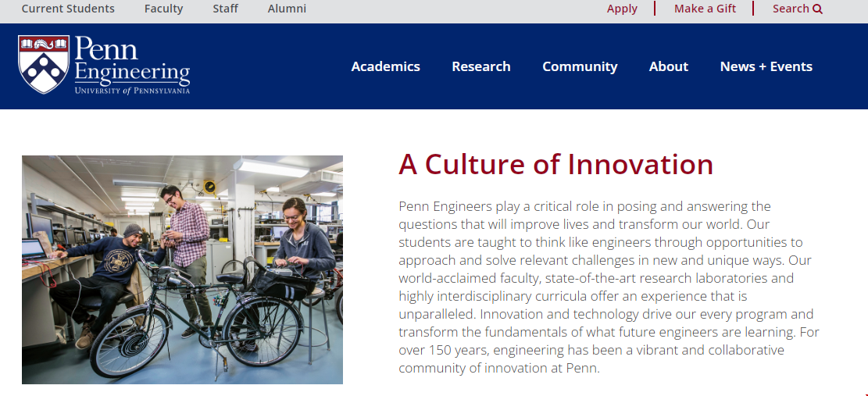Visit the Current Students page
868x396 pixels.
[x=68, y=9]
